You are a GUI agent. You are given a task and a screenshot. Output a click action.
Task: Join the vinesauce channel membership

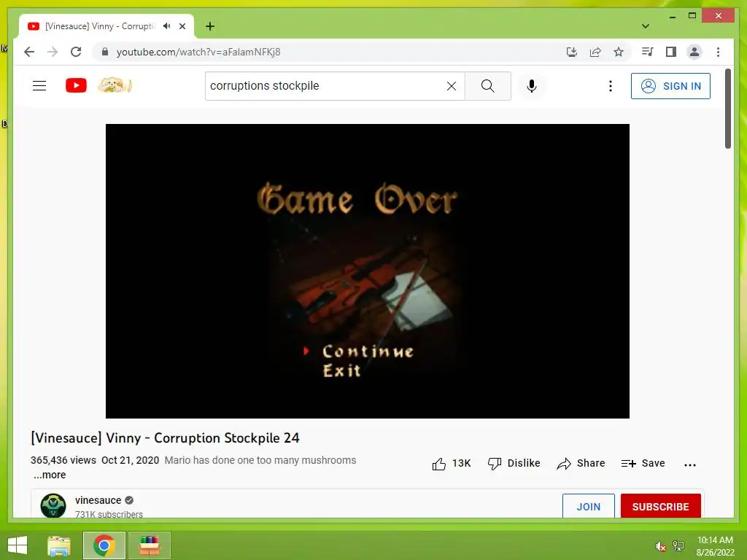coord(589,506)
